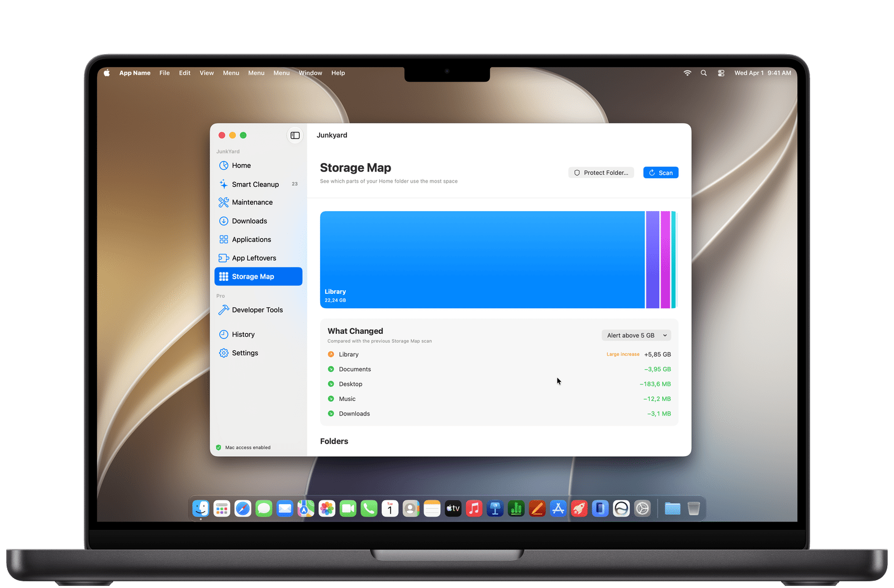Open Numbers in the Dock
Viewport: 894px width, 588px height.
(516, 508)
